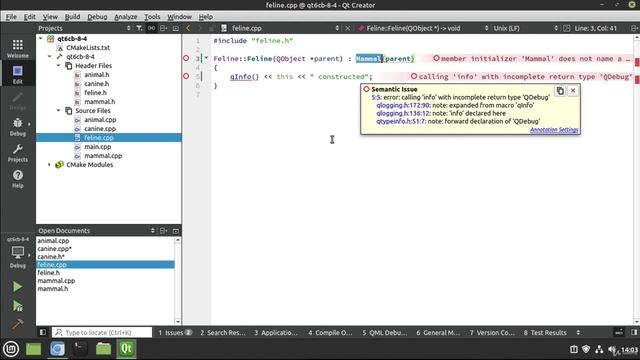Collapse the qt6cb-8-4 target node
The height and width of the screenshot is (360, 640).
point(49,56)
